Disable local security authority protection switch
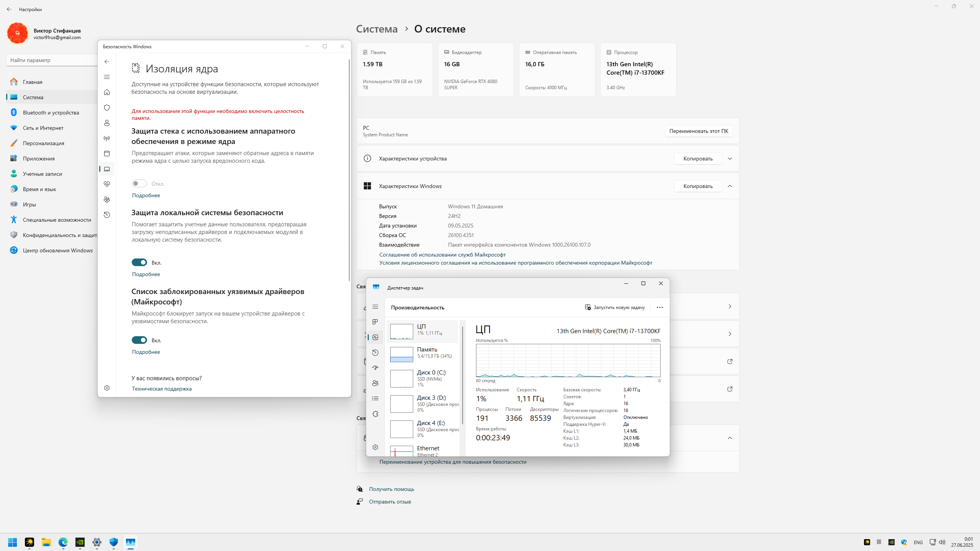This screenshot has height=551, width=980. point(139,262)
